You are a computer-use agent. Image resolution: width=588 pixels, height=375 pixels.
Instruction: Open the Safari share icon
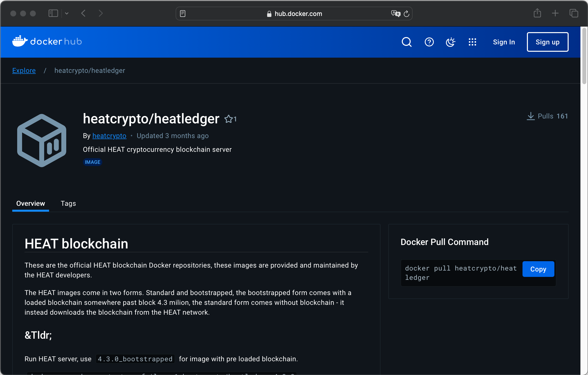537,13
